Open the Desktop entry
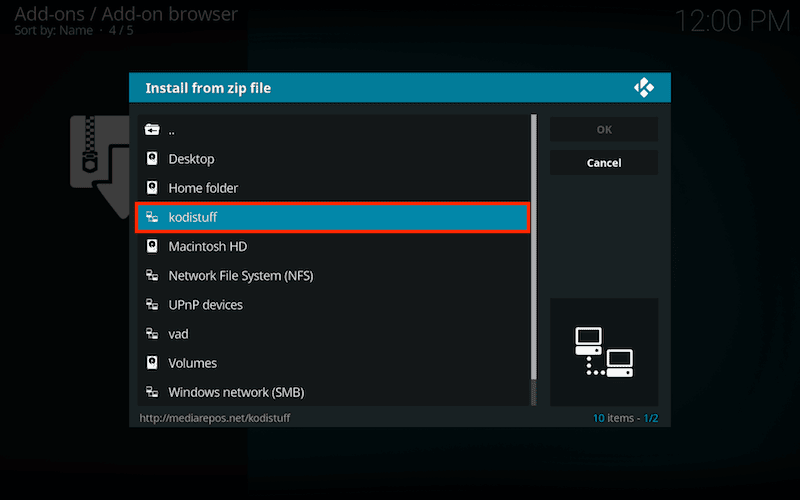 click(333, 159)
